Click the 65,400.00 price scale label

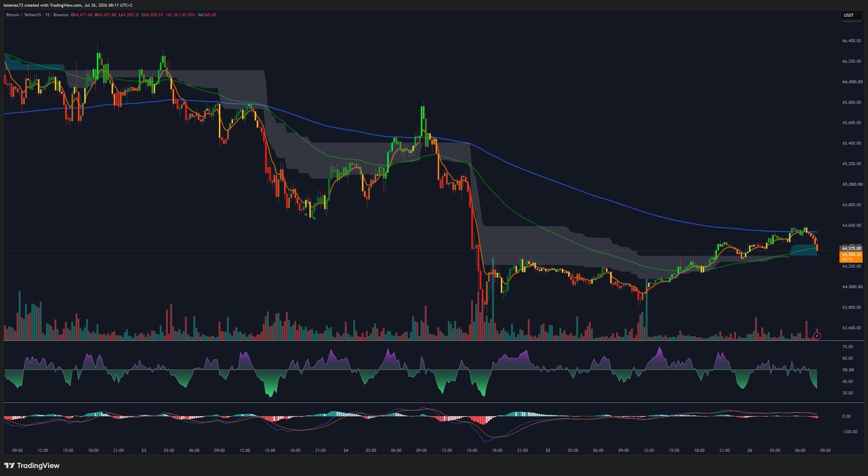coord(851,143)
